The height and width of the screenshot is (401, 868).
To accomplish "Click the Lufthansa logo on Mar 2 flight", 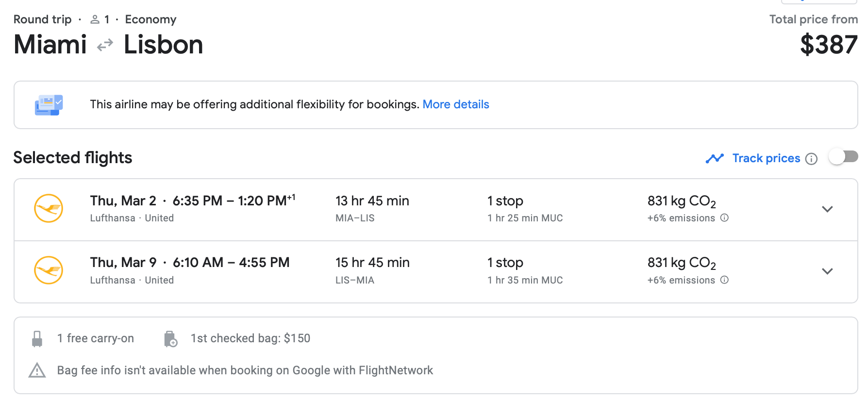I will [x=49, y=208].
